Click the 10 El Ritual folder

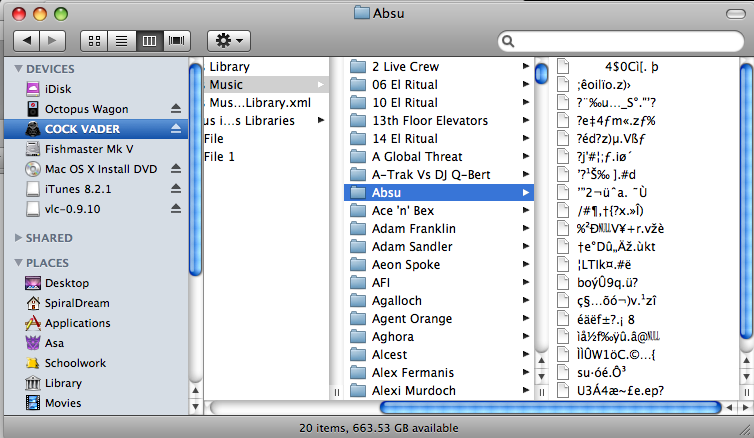pyautogui.click(x=439, y=102)
